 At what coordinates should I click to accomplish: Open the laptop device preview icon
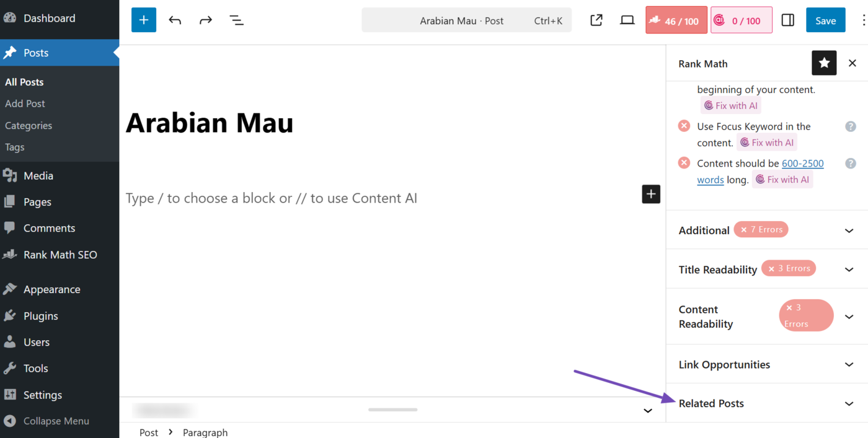coord(627,20)
